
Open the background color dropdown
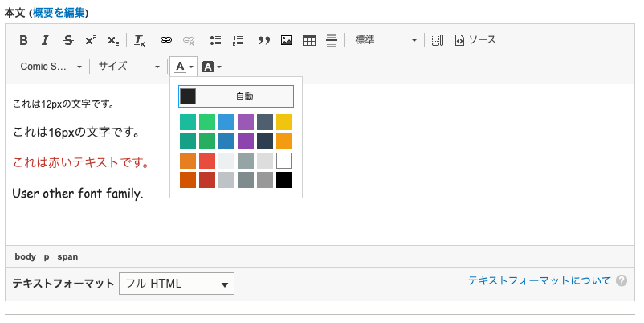(x=212, y=67)
